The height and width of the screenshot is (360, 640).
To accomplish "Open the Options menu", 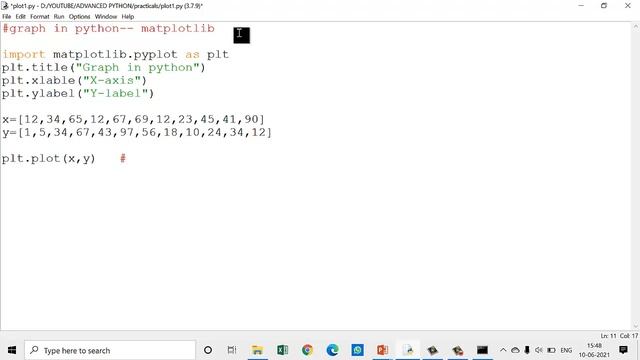I will [x=79, y=17].
